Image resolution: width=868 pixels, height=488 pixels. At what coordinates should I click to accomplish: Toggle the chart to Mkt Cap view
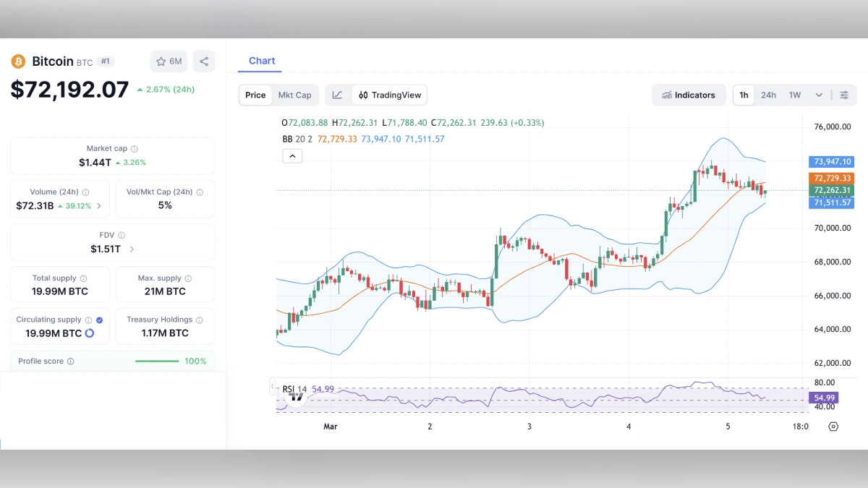(294, 95)
